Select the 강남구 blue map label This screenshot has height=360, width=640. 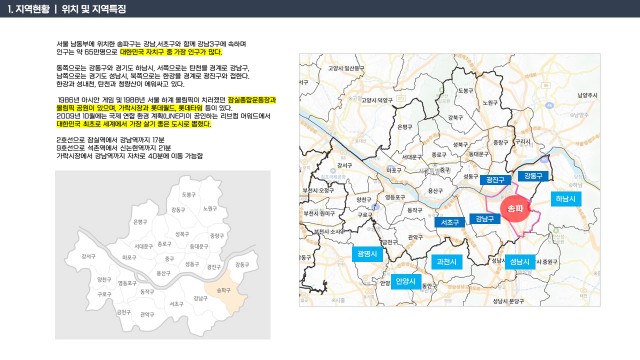click(x=484, y=219)
